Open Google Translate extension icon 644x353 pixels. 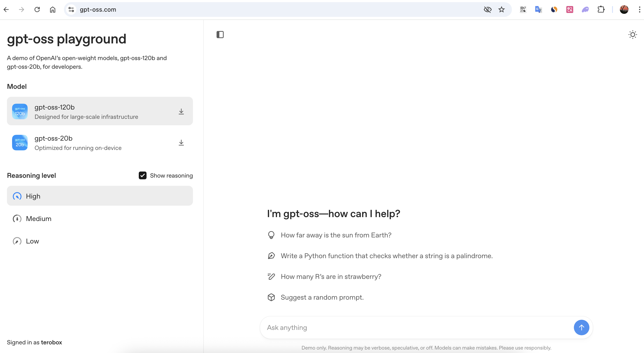[538, 10]
